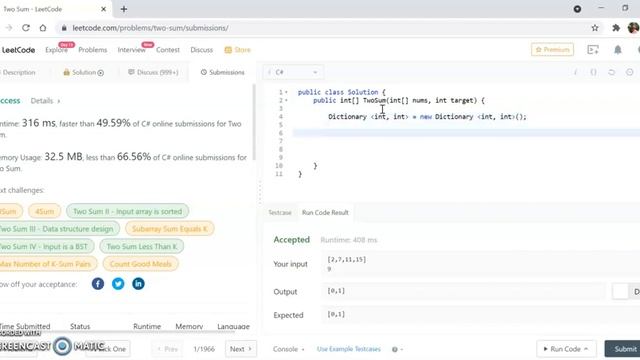The width and height of the screenshot is (640, 360).
Task: Place cursor on empty editor line 6
Action: [466, 133]
